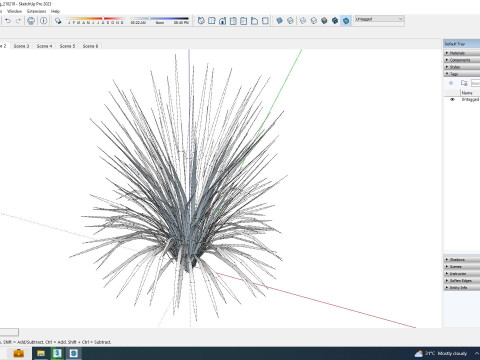Open the Extensions menu

click(37, 11)
